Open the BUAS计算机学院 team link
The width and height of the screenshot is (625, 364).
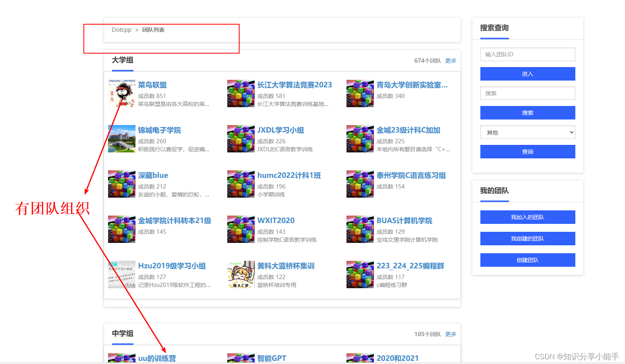(404, 221)
